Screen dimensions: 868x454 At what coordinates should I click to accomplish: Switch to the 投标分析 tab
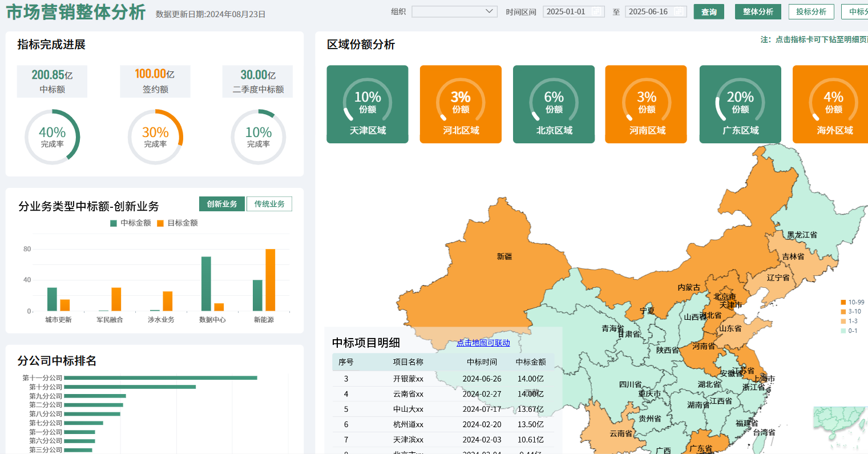[x=811, y=11]
